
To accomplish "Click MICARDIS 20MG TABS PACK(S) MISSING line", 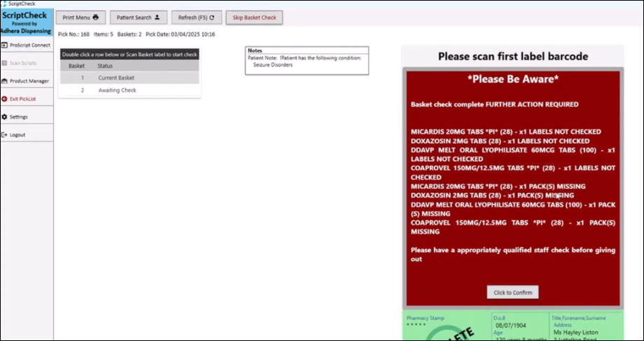I will tap(498, 186).
